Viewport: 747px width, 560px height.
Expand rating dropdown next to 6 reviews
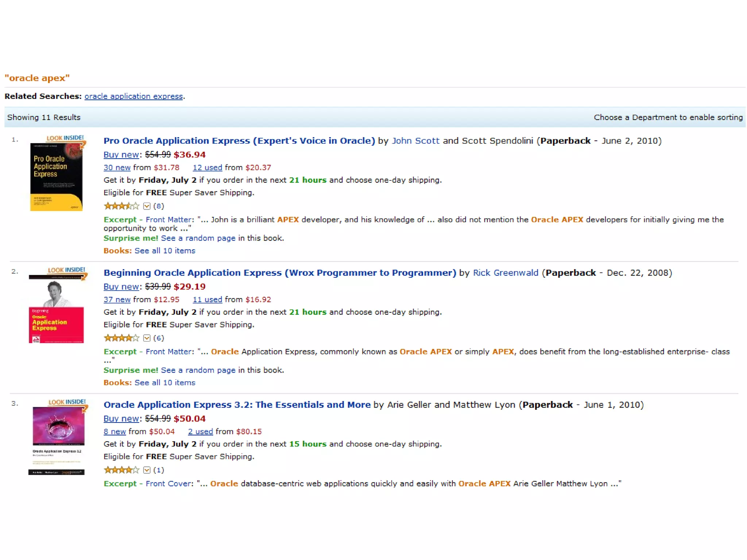pyautogui.click(x=147, y=338)
